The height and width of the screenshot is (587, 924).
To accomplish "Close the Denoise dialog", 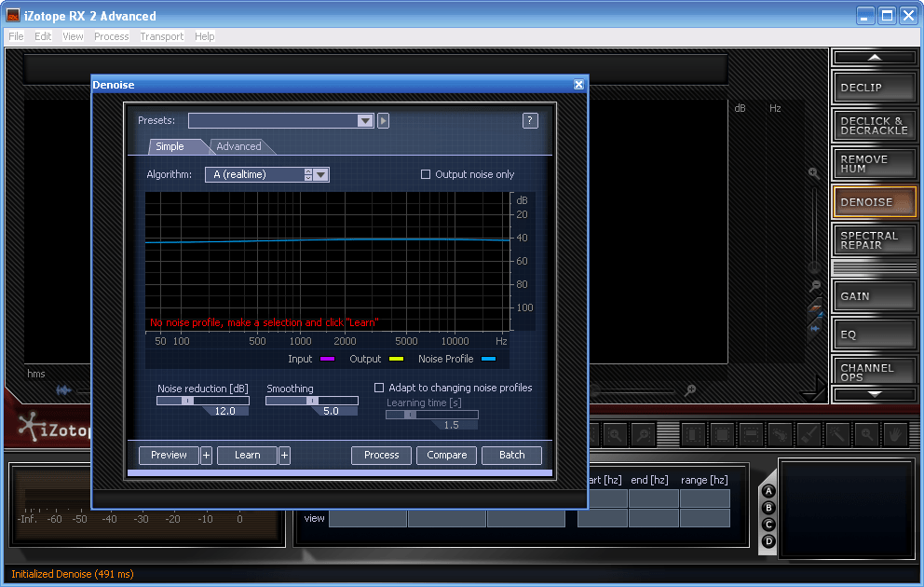I will [x=578, y=84].
